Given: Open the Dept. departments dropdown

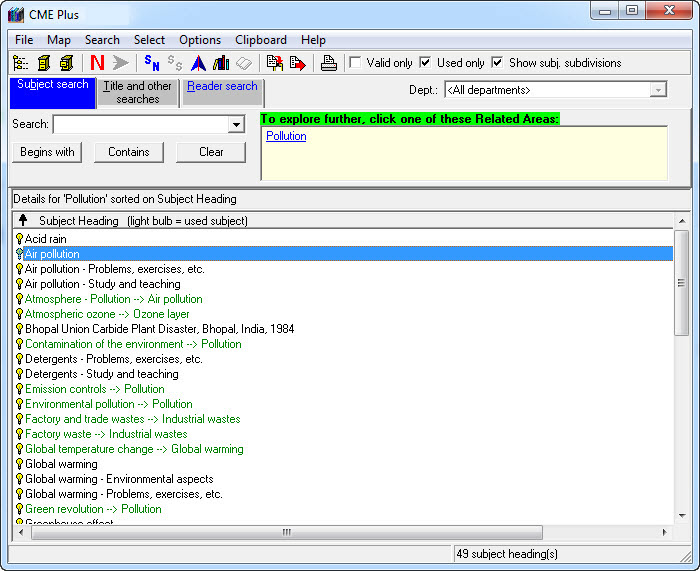Looking at the screenshot, I should click(x=657, y=90).
